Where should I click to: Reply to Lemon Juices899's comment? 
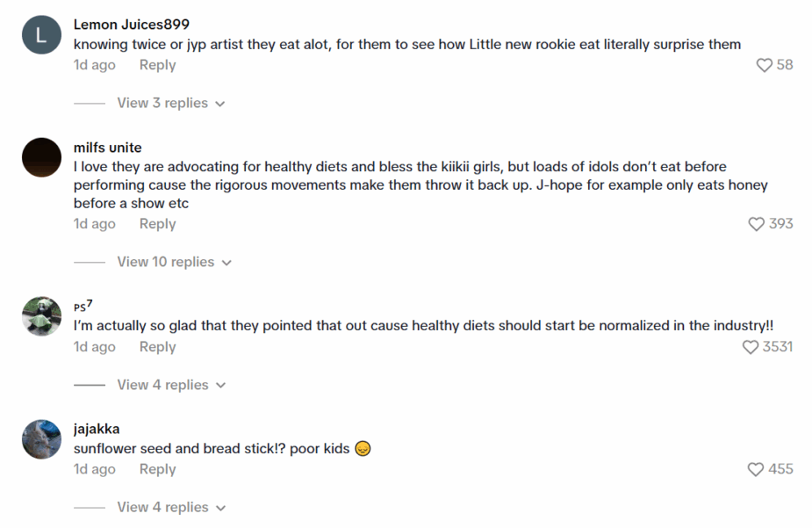click(x=157, y=65)
